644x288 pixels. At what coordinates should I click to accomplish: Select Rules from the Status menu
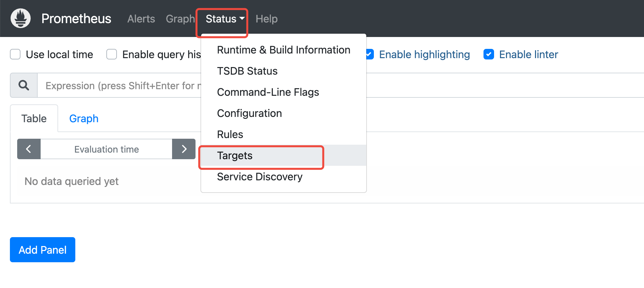tap(284, 134)
